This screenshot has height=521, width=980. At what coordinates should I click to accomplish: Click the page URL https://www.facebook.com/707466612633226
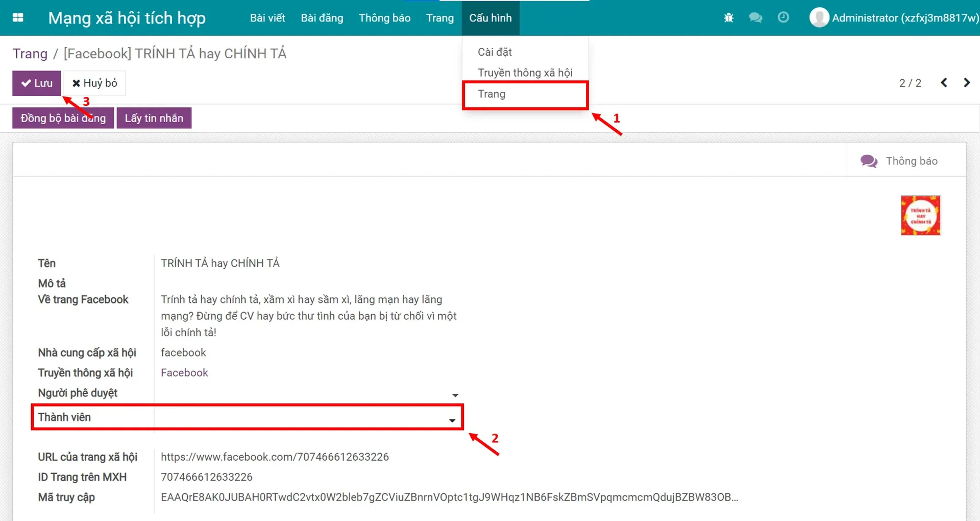pos(275,457)
